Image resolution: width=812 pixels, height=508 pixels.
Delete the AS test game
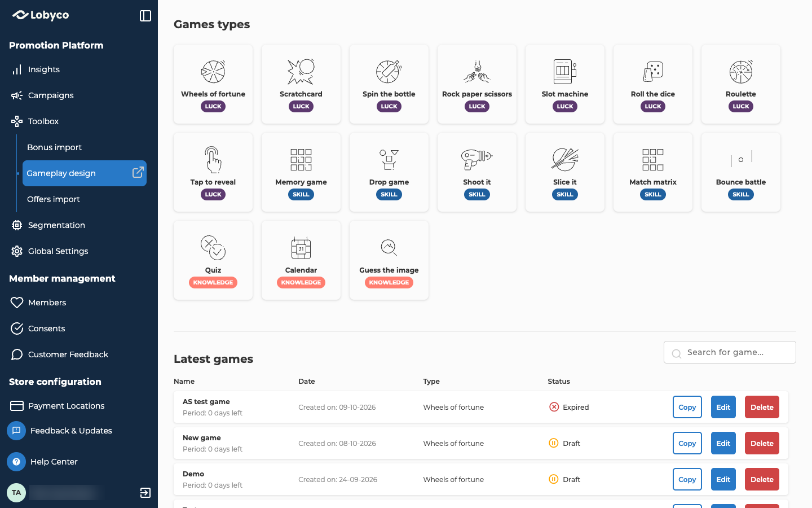[762, 407]
